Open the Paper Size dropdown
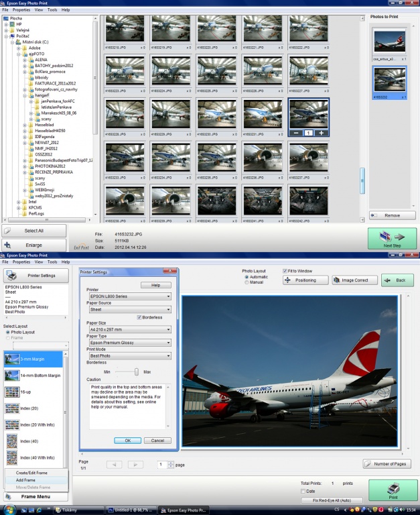The height and width of the screenshot is (515, 420). [130, 329]
